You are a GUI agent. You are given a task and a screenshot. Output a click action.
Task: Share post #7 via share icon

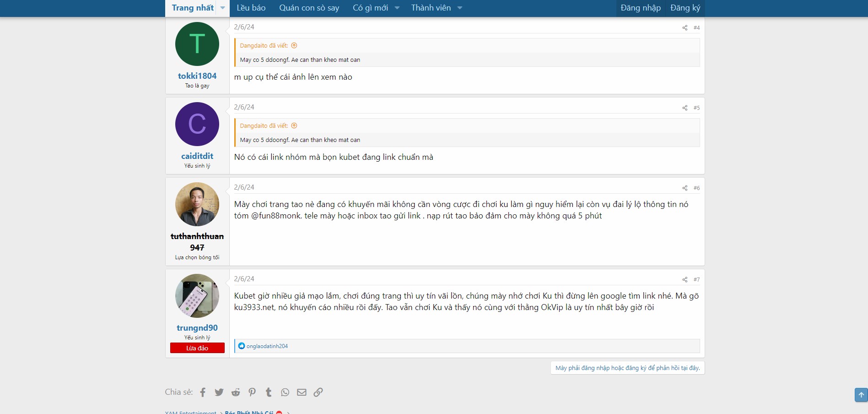point(685,280)
